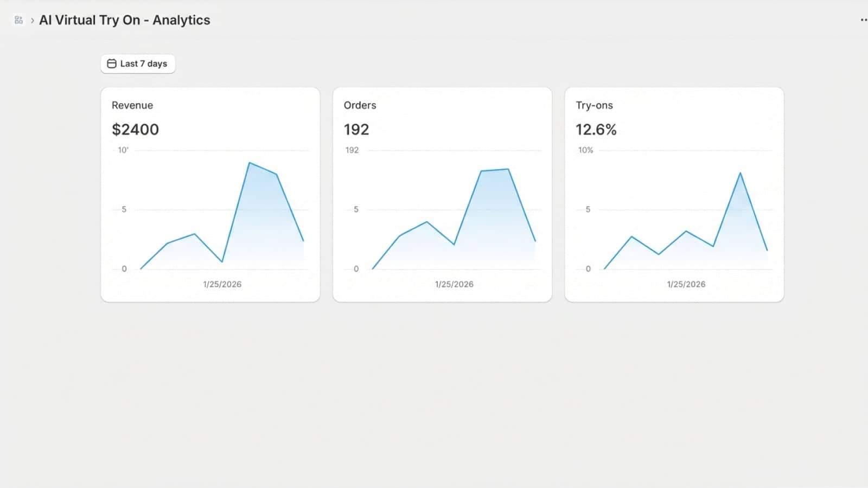Screen dimensions: 868x488
Task: Click the 192 orders total
Action: (356, 129)
